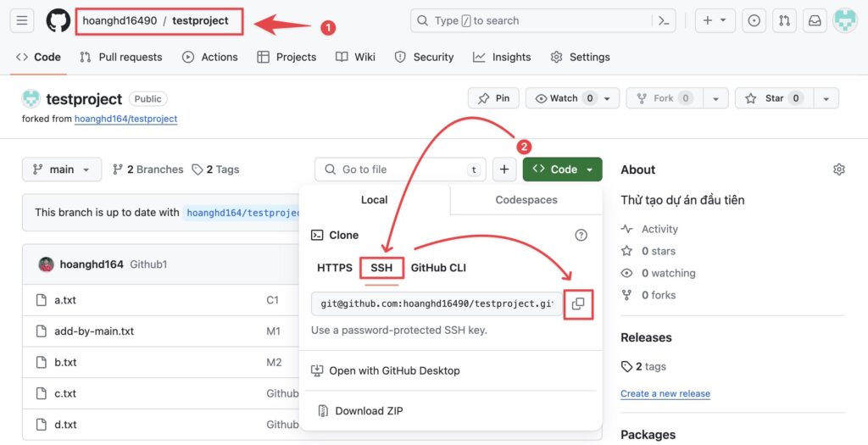
Task: Select the HTTPS clone option
Action: click(x=334, y=268)
